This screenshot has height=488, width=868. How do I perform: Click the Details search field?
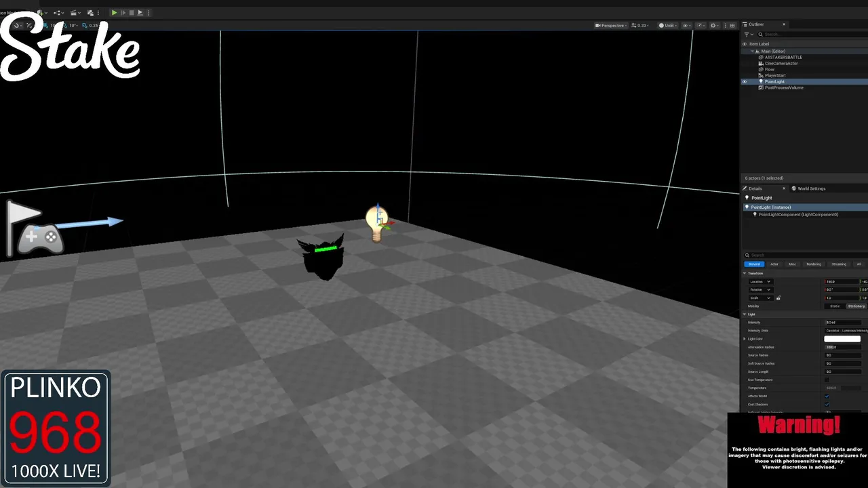pos(806,255)
